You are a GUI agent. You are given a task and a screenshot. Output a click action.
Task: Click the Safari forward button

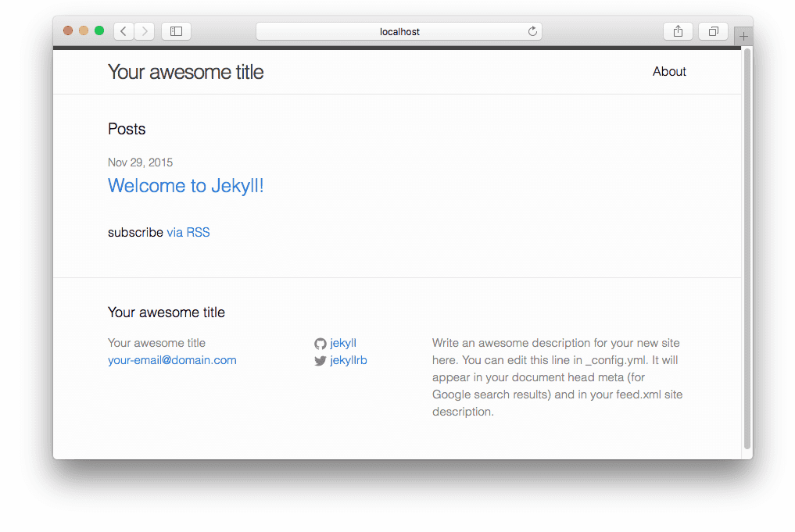tap(145, 31)
